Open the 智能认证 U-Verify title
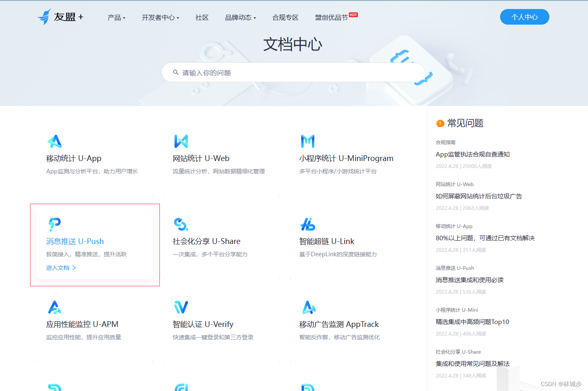Viewport: 588px width, 391px height. coord(203,324)
